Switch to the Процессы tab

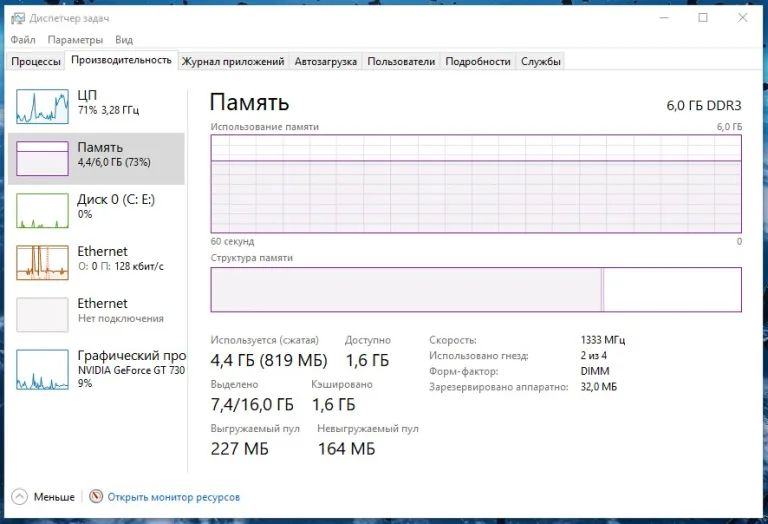coord(36,61)
